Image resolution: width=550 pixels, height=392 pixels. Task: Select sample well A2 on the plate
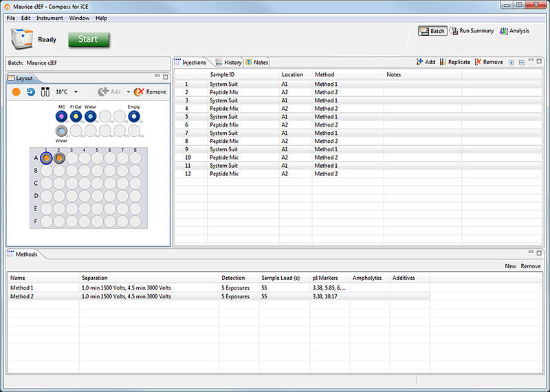tap(59, 158)
